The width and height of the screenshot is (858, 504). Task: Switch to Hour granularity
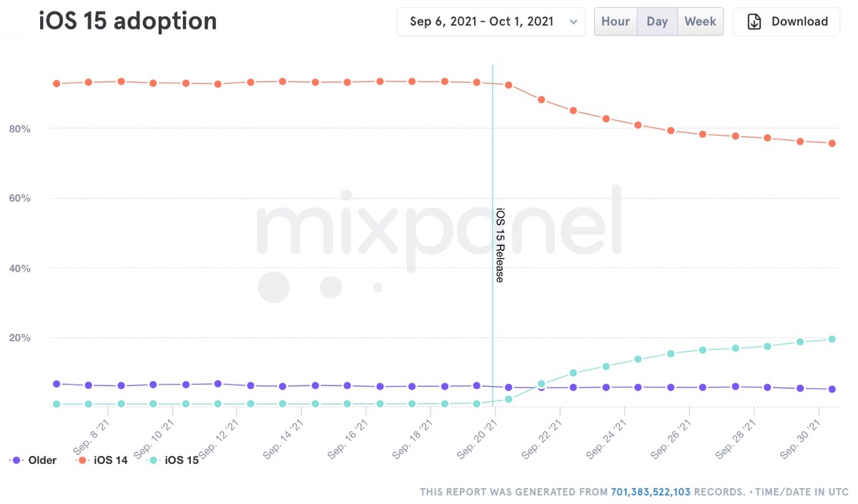[615, 21]
